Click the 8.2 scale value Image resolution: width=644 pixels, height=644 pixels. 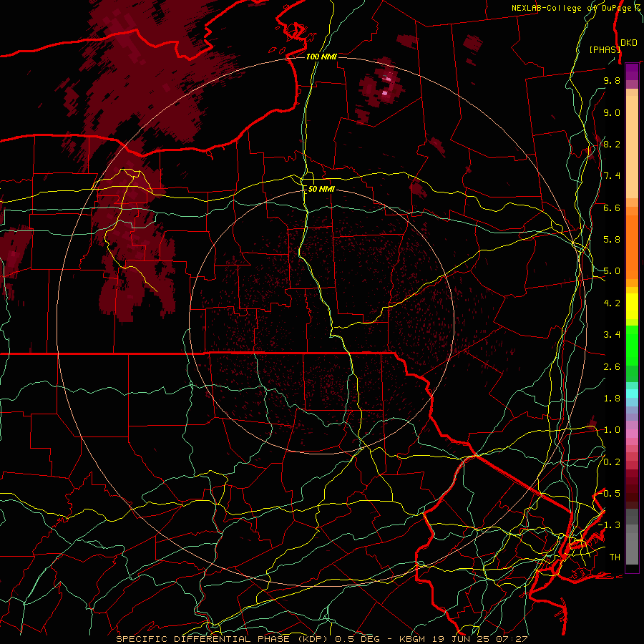pos(612,144)
